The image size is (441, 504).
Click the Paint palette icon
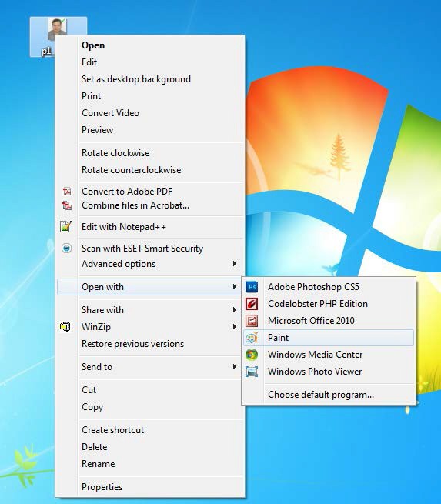[x=252, y=338]
